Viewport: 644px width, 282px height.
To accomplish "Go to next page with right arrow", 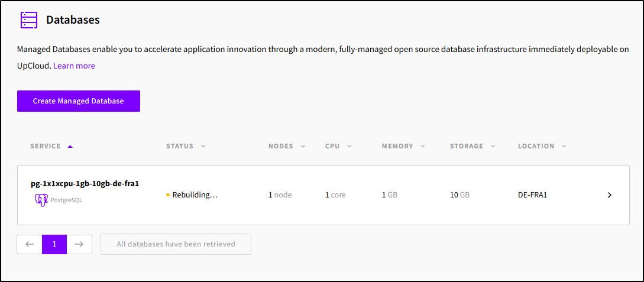I will pos(79,244).
